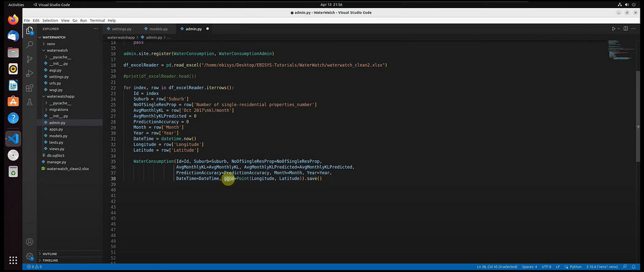Open notifications bell in status bar

(x=634, y=266)
